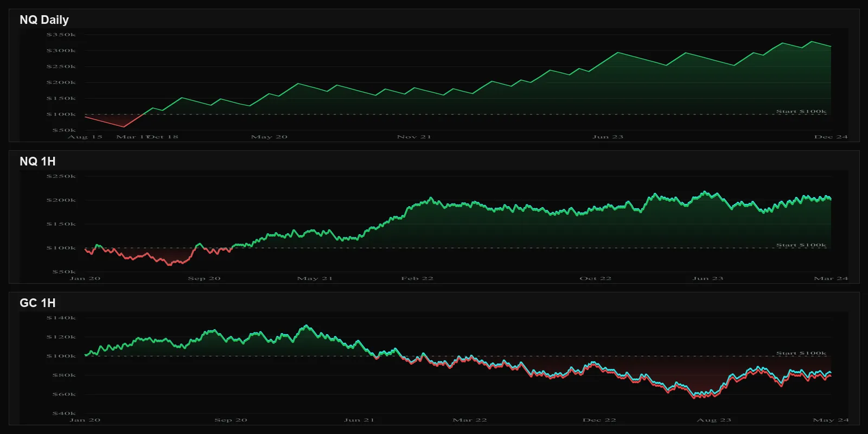This screenshot has width=868, height=434.
Task: Click the Aug 23 date label in GC 1H
Action: tap(714, 420)
